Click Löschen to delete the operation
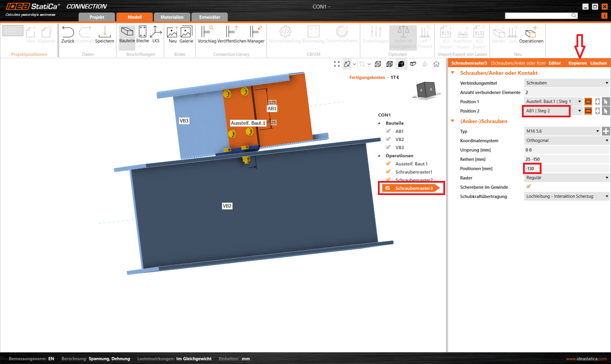 tap(598, 63)
